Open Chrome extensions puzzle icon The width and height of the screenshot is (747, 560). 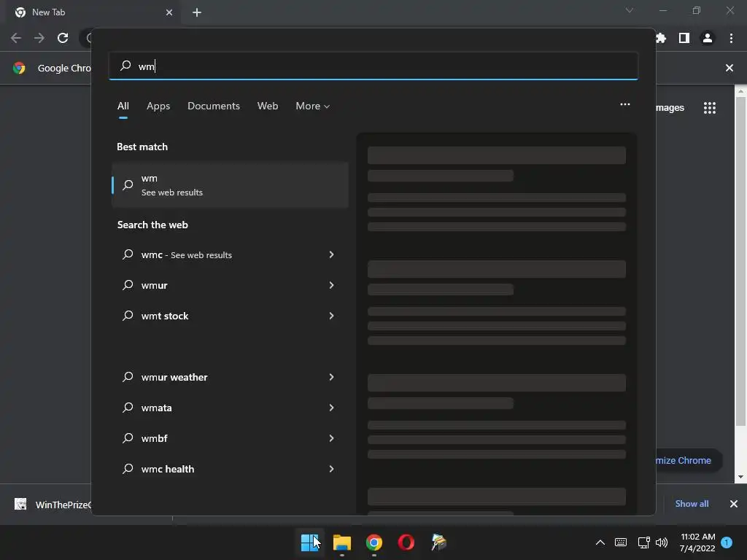tap(661, 38)
